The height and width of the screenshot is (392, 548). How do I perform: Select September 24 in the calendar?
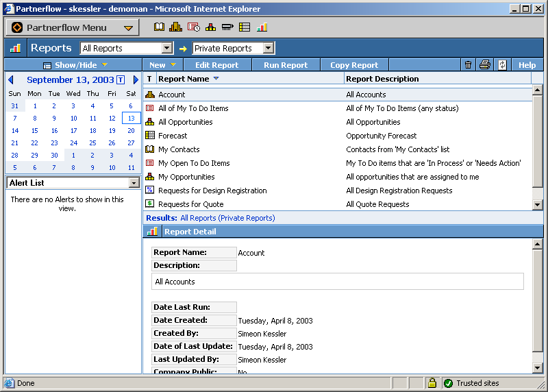point(73,143)
